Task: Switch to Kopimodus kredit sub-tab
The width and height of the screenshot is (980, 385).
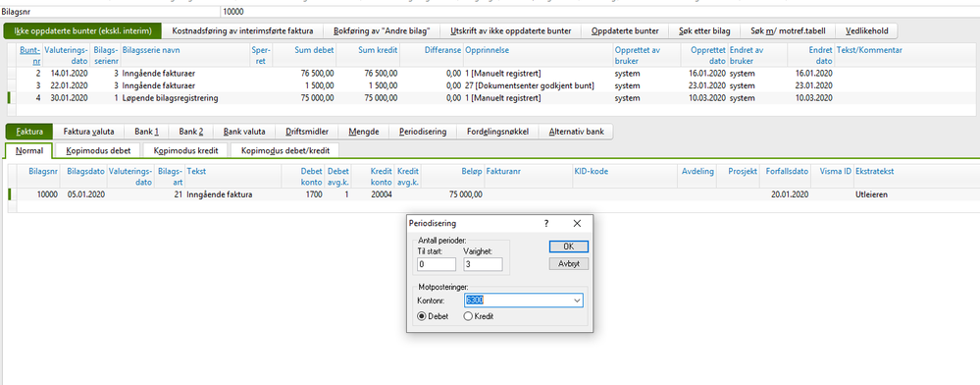Action: click(x=186, y=151)
